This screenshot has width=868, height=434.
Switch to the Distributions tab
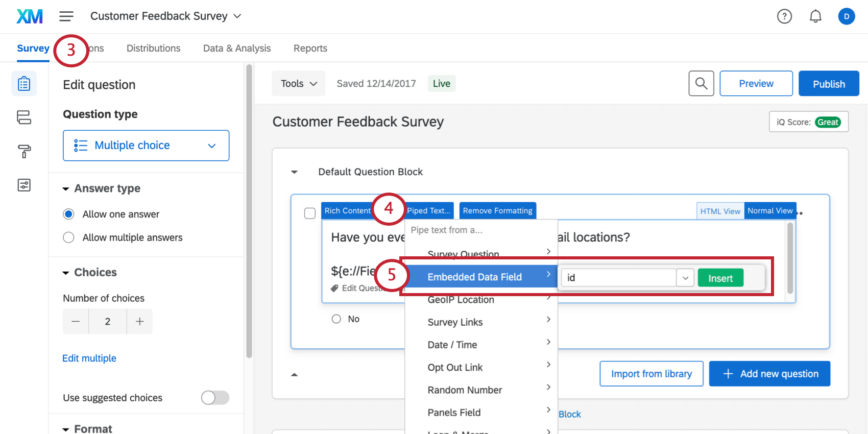coord(153,49)
